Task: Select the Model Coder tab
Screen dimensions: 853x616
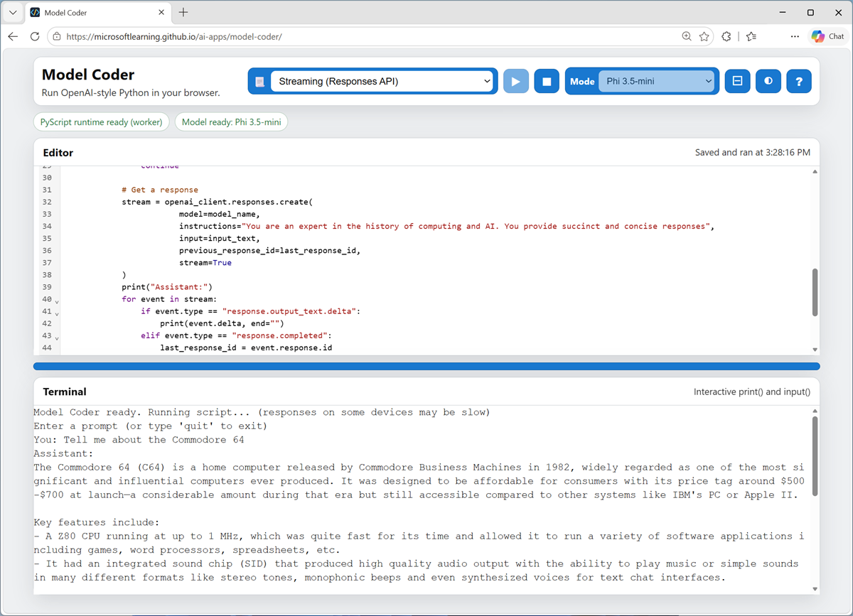Action: [x=97, y=13]
